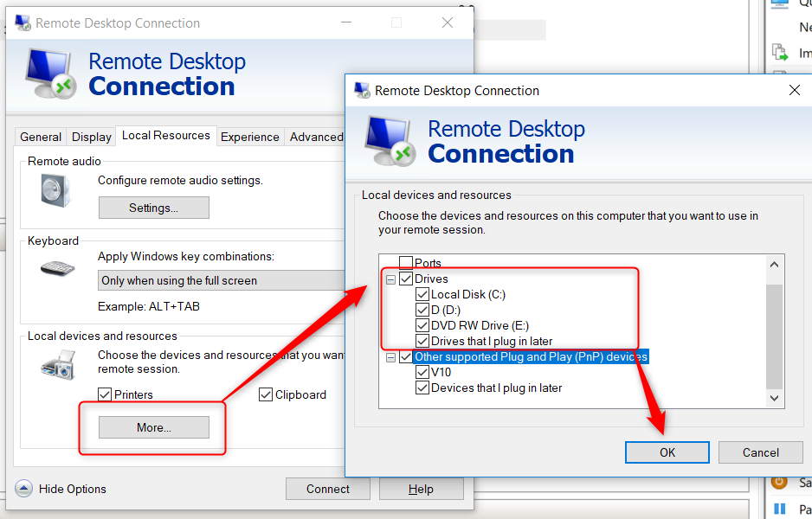The image size is (812, 519).
Task: Select the Local Resources tab
Action: [165, 136]
